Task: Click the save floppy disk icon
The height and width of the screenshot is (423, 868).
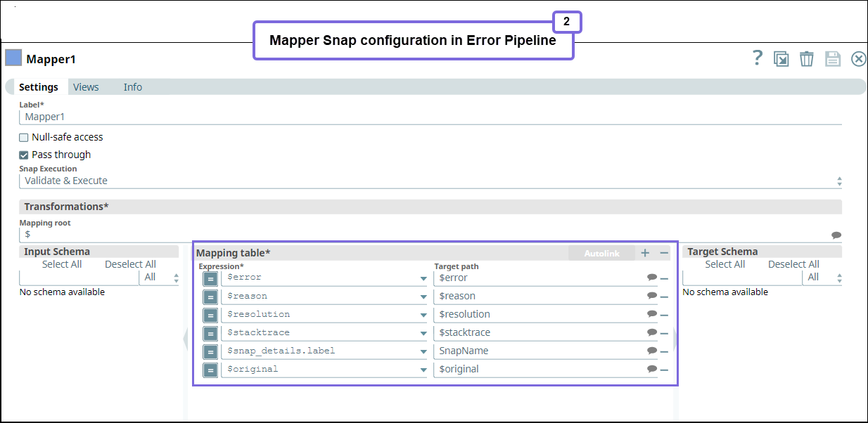Action: point(833,59)
